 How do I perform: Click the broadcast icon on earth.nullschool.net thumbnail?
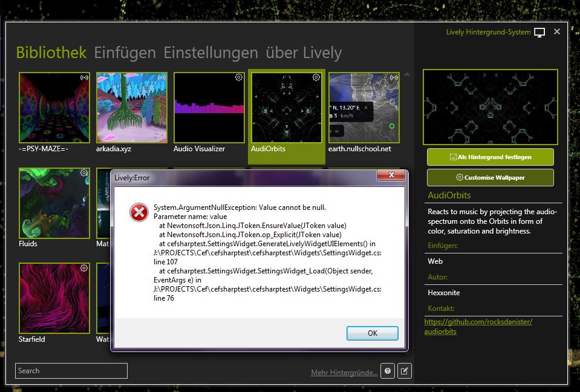point(393,77)
